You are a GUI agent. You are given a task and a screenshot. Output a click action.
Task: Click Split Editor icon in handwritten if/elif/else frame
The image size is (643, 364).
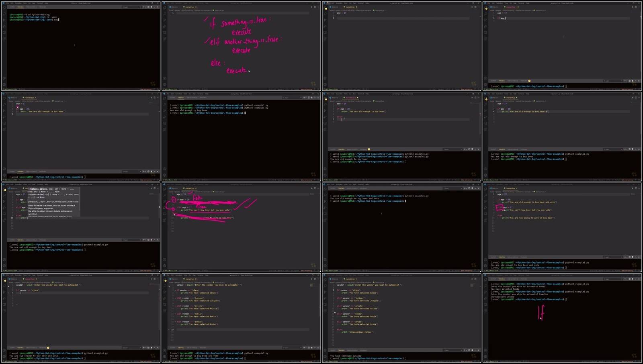pyautogui.click(x=315, y=7)
